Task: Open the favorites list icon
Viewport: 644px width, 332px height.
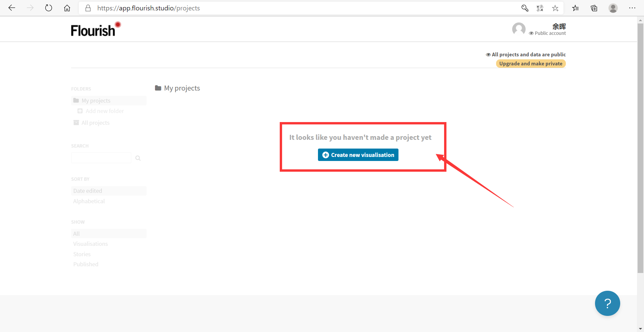Action: (x=576, y=8)
